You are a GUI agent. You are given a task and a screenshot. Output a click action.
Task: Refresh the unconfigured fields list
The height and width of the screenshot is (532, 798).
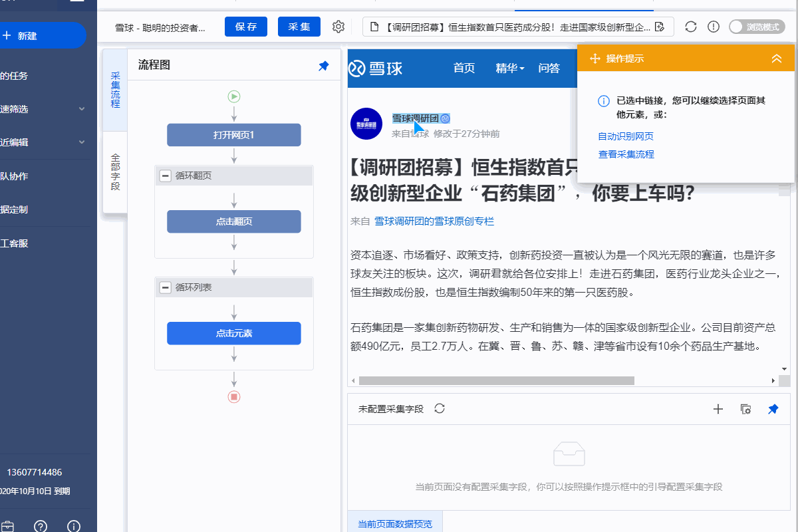pos(439,408)
